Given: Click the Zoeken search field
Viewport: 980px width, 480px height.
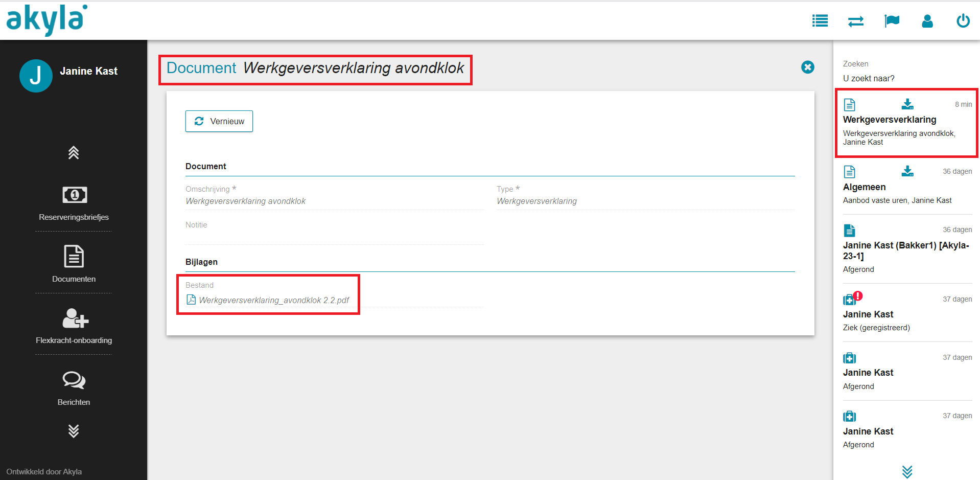Looking at the screenshot, I should [x=907, y=78].
